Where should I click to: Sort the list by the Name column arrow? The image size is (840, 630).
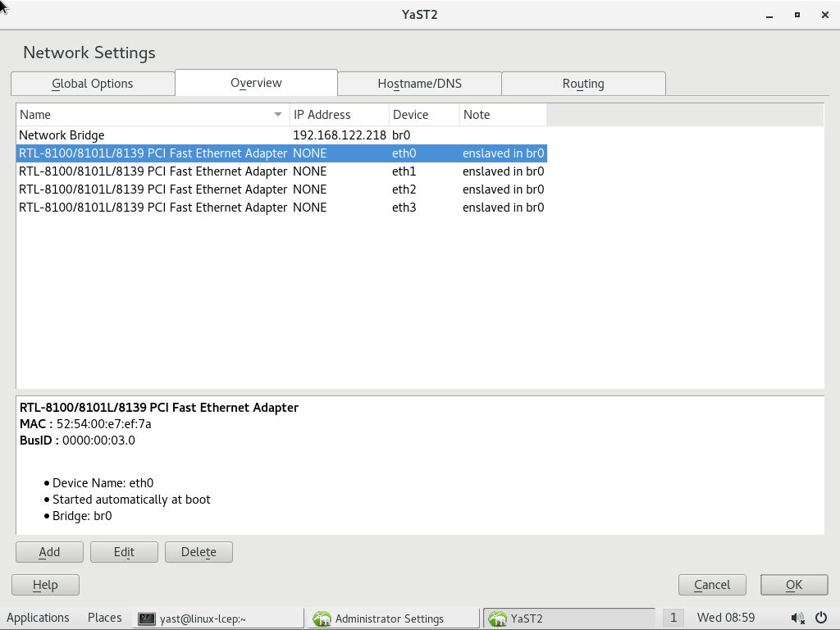[x=278, y=115]
